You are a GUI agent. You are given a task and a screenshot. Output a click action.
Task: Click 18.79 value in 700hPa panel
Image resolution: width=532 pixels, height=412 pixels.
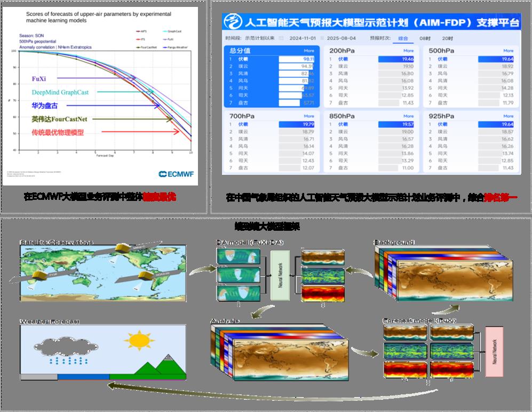[x=308, y=132]
